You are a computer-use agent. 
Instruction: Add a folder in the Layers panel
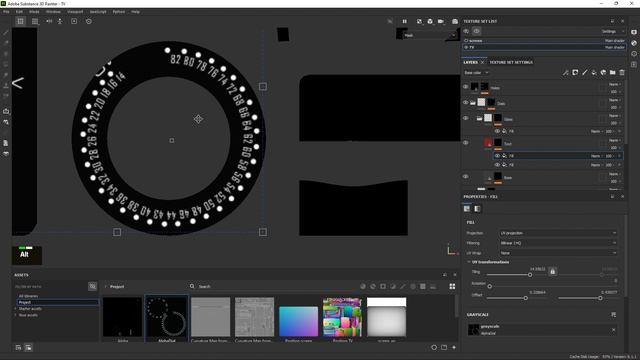pos(613,73)
